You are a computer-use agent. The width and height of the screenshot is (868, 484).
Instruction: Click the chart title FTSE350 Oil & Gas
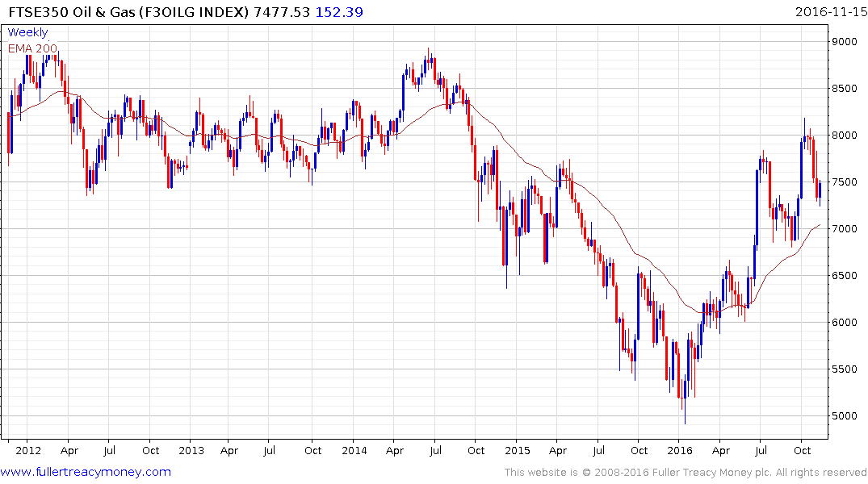pyautogui.click(x=71, y=12)
